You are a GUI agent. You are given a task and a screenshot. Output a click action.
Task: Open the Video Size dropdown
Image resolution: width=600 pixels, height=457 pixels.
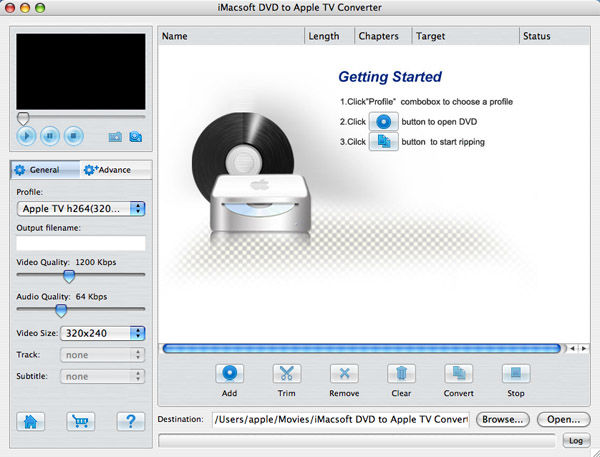pos(103,333)
